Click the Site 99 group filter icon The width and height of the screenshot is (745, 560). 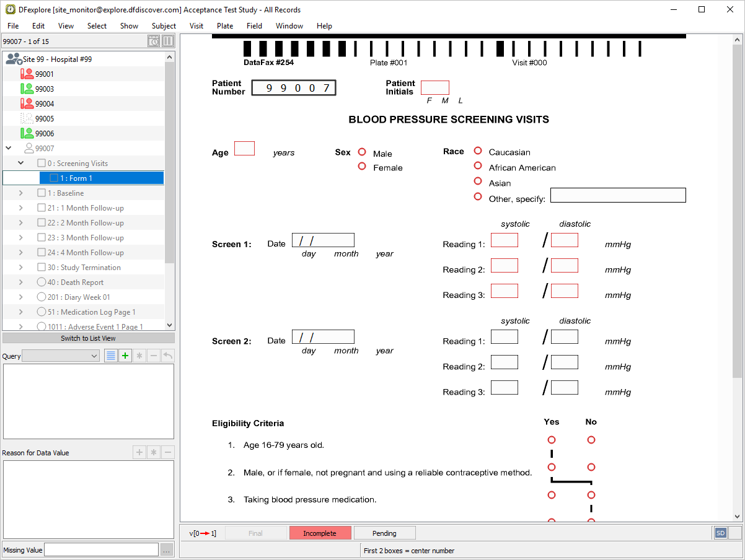click(x=13, y=59)
